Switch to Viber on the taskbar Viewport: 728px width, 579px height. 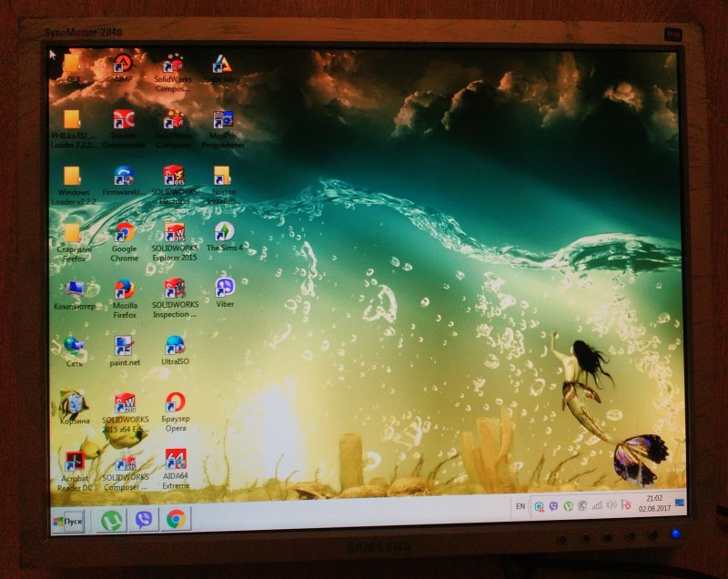[145, 520]
